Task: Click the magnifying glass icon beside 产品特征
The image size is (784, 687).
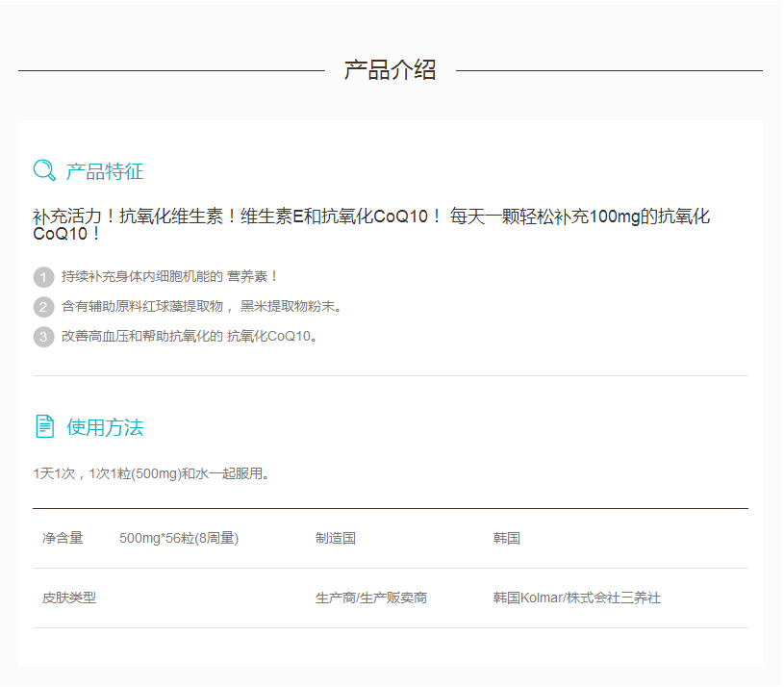Action: coord(44,171)
